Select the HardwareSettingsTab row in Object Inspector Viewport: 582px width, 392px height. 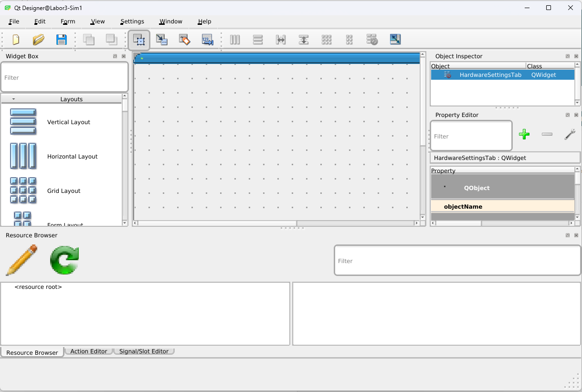502,75
